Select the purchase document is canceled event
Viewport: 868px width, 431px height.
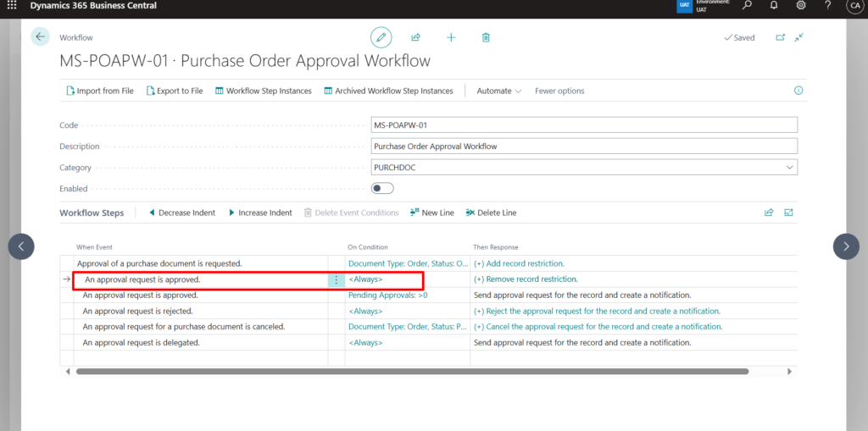(x=184, y=327)
